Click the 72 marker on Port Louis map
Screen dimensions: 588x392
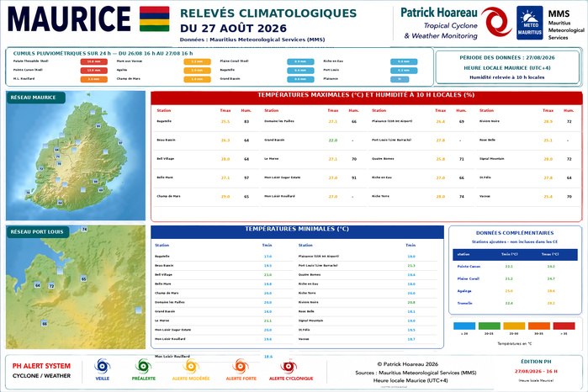tap(51, 286)
